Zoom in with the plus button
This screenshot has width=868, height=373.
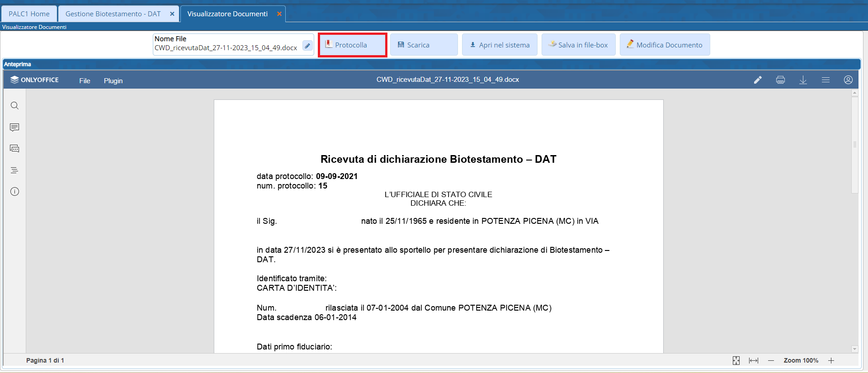[x=831, y=360]
